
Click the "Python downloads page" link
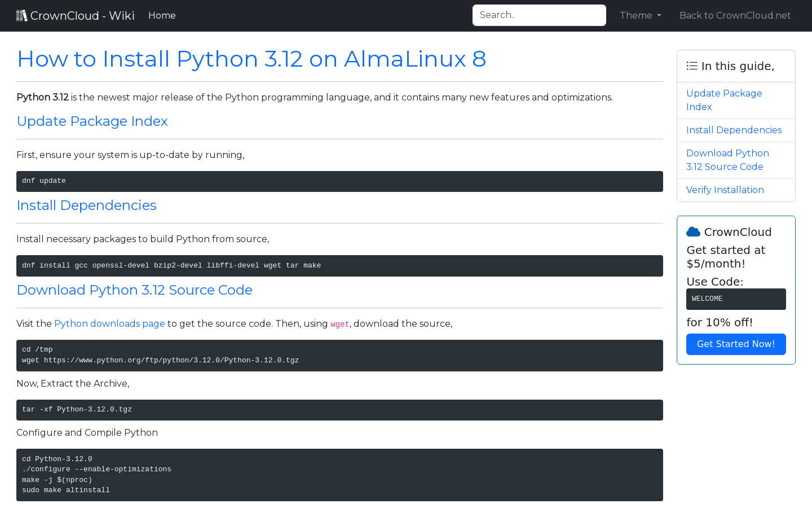[x=109, y=323]
